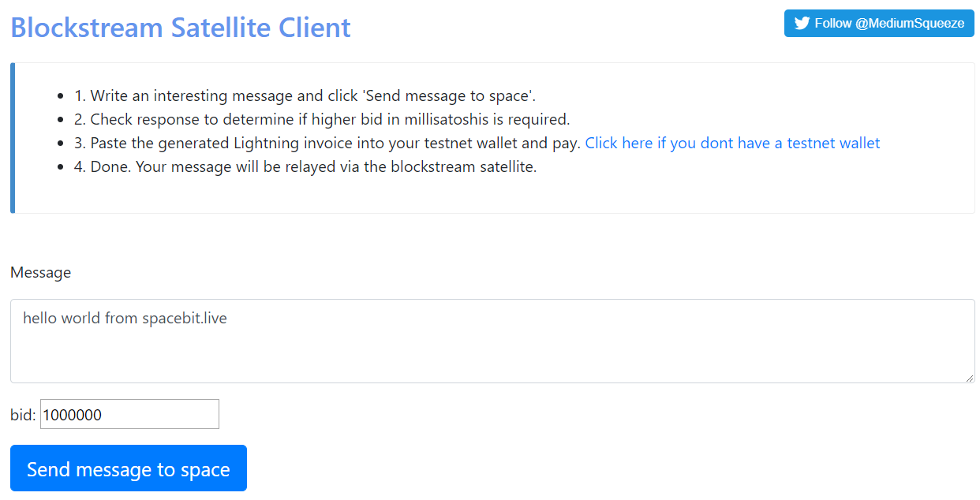Send message to space

click(x=129, y=468)
